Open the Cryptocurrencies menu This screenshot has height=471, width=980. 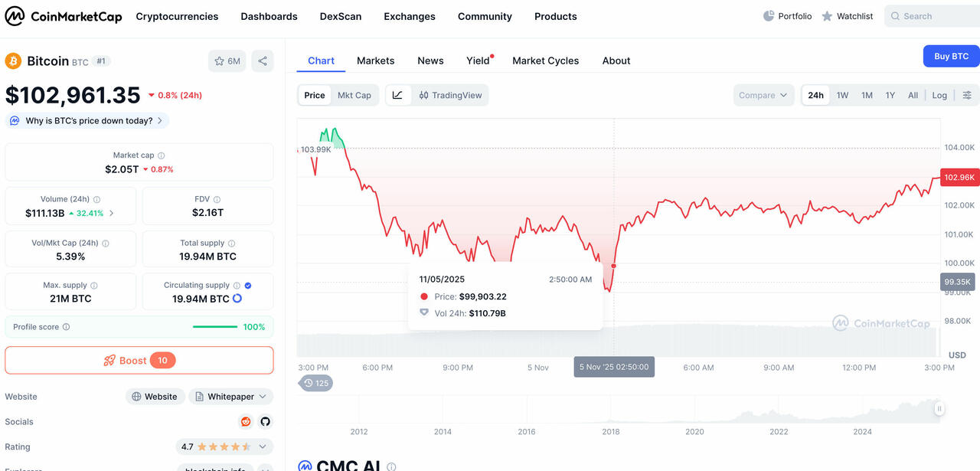point(177,15)
